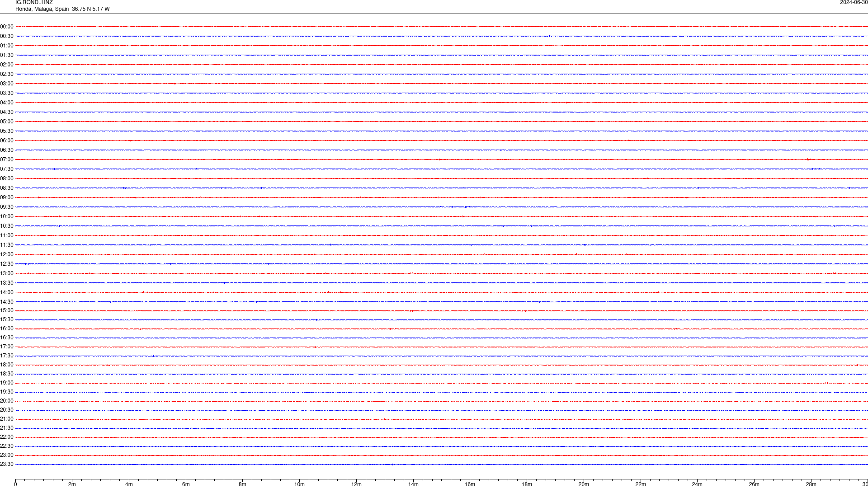The height and width of the screenshot is (488, 868).
Task: Select the 04:00 time row label
Action: click(7, 103)
